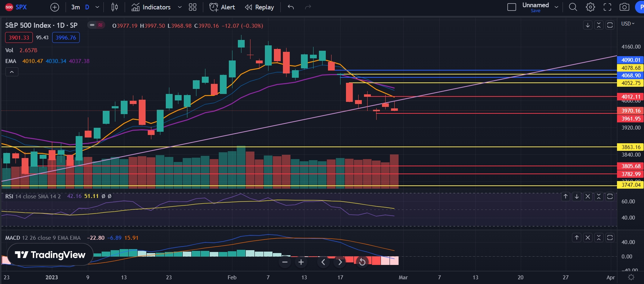Open time axis settings gear at bottom right
This screenshot has height=284, width=644.
tap(631, 277)
